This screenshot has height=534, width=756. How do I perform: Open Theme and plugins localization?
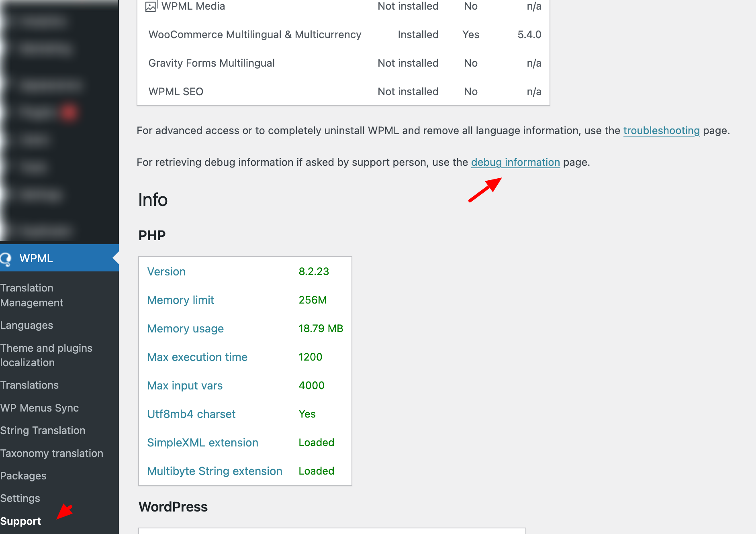46,355
